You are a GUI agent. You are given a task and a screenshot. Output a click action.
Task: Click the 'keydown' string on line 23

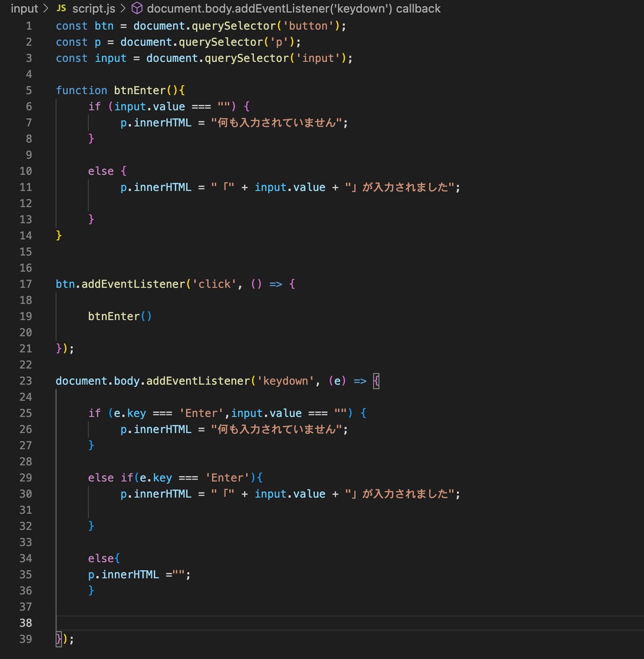coord(286,381)
